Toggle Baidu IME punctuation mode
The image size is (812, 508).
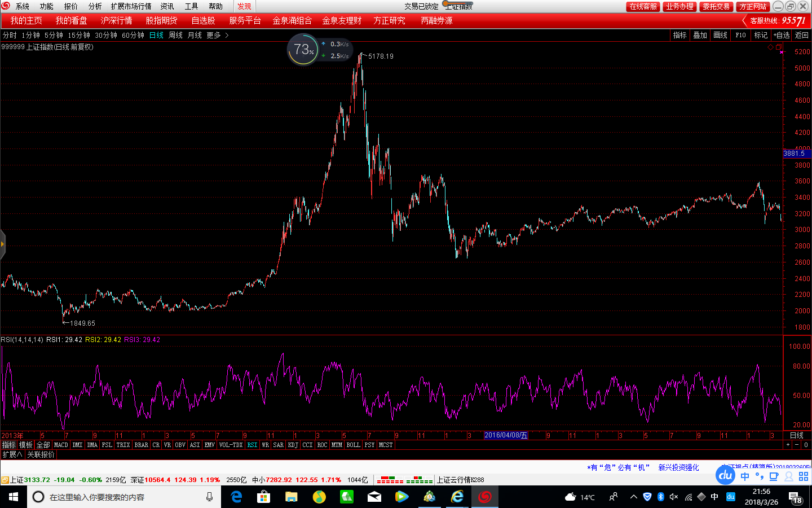point(760,476)
